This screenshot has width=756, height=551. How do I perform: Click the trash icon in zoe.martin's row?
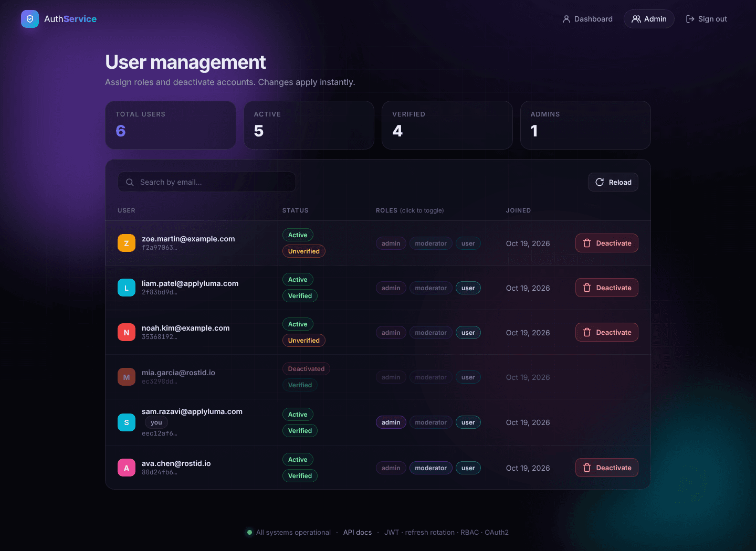click(x=587, y=243)
